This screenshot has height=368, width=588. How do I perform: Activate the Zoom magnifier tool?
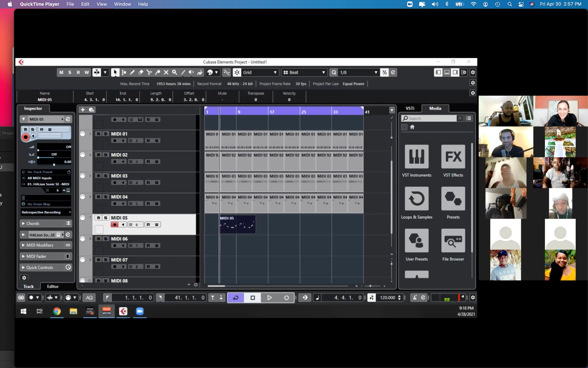pos(175,72)
